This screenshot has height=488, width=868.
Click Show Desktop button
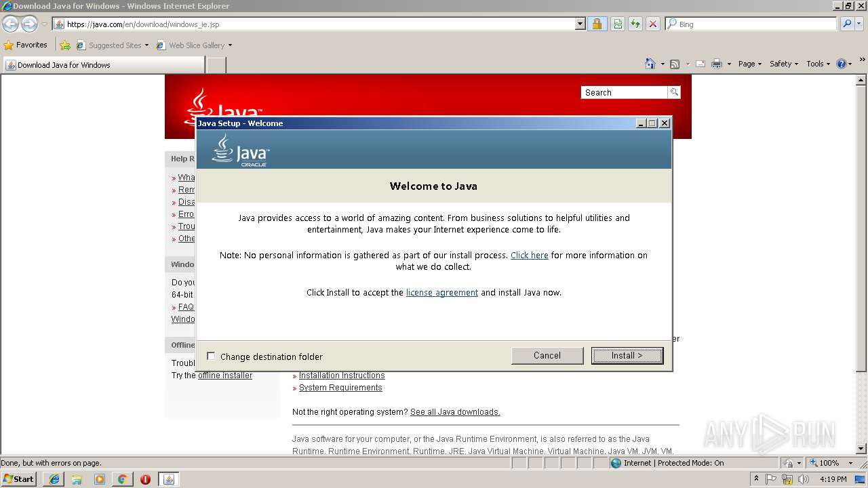861,479
